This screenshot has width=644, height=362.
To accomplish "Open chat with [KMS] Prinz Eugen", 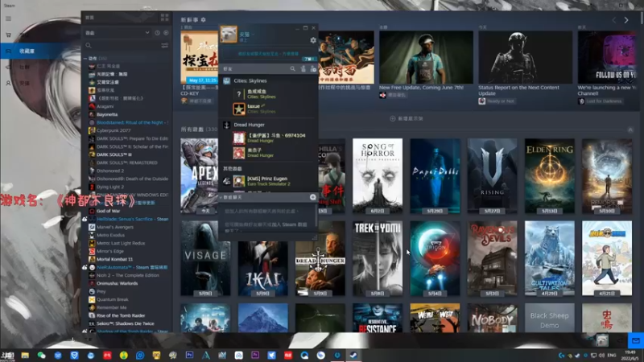I will click(x=267, y=181).
